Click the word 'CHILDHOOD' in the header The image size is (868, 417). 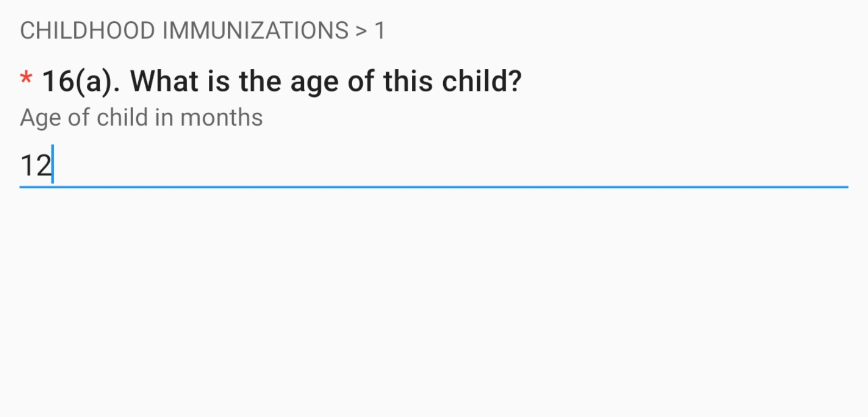point(88,30)
